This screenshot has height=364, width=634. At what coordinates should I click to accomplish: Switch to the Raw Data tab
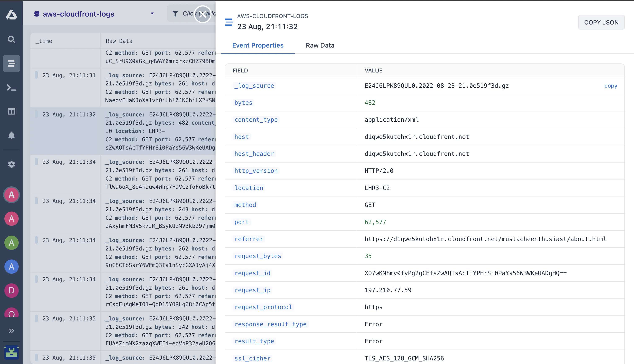320,45
